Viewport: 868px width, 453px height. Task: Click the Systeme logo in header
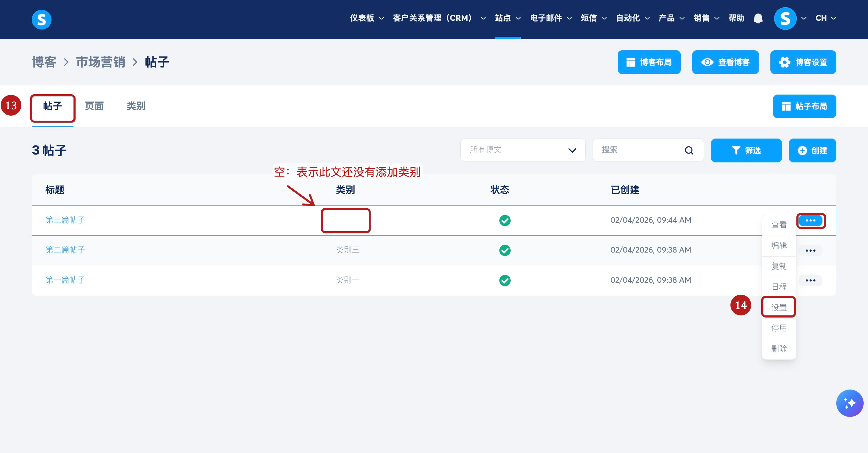tap(41, 19)
